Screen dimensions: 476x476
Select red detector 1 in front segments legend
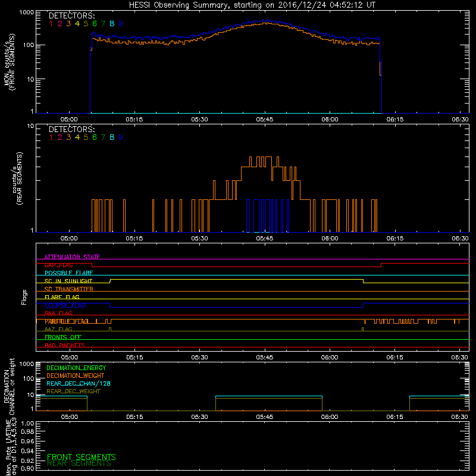(x=51, y=23)
